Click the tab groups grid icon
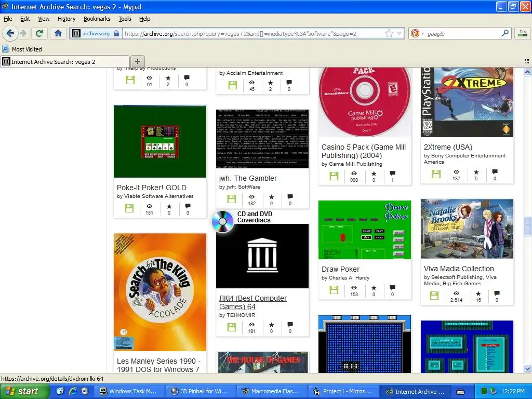Image resolution: width=532 pixels, height=399 pixels. click(x=527, y=61)
